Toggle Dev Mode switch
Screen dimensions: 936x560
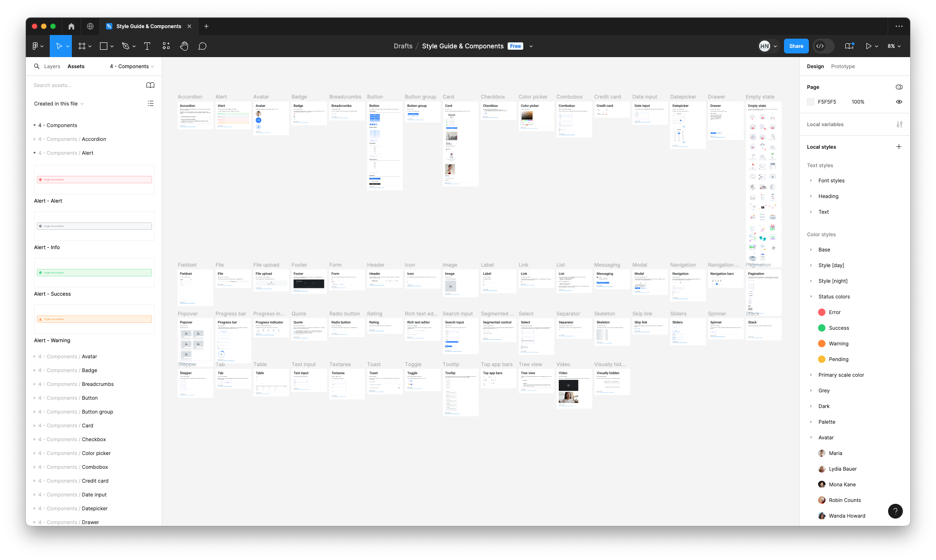click(824, 46)
